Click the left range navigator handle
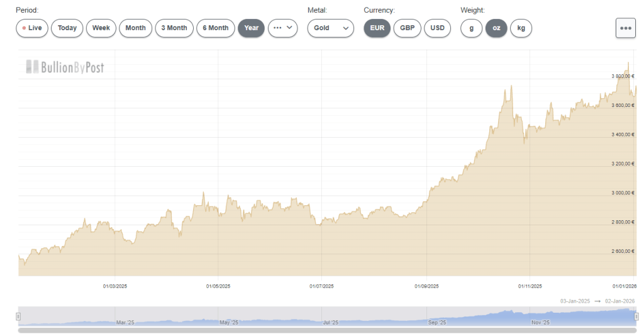Viewport: 644px width, 336px height. pyautogui.click(x=18, y=316)
